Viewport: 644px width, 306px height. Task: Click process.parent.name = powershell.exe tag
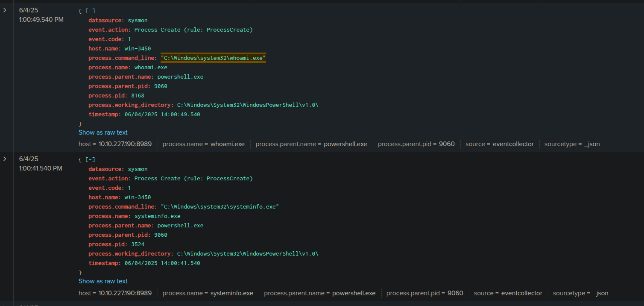pyautogui.click(x=311, y=144)
